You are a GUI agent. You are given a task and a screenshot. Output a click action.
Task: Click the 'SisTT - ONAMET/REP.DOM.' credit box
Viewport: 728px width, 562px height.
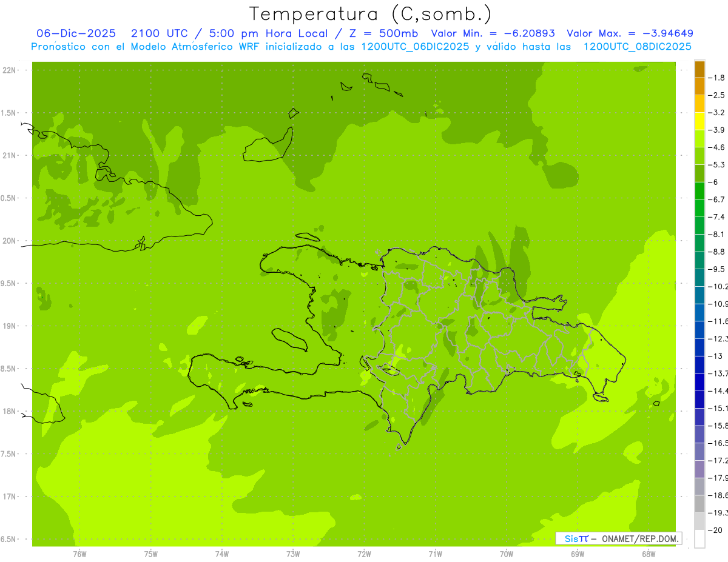coord(618,538)
